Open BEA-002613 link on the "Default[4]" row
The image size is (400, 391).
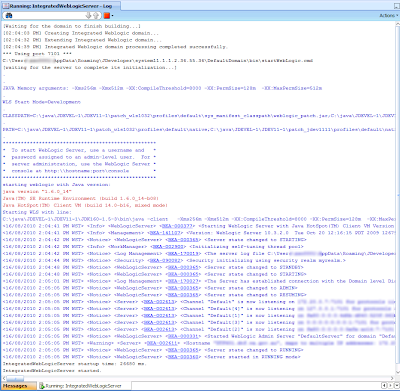point(159,309)
